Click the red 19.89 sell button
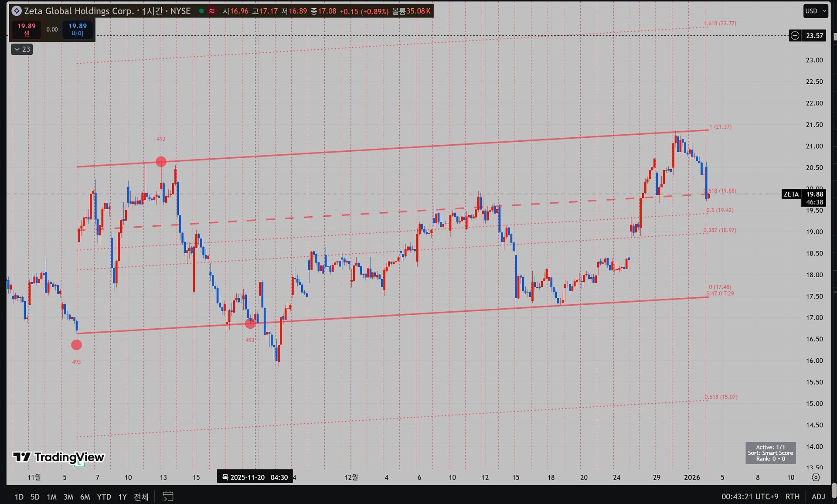This screenshot has width=837, height=504. pos(27,29)
